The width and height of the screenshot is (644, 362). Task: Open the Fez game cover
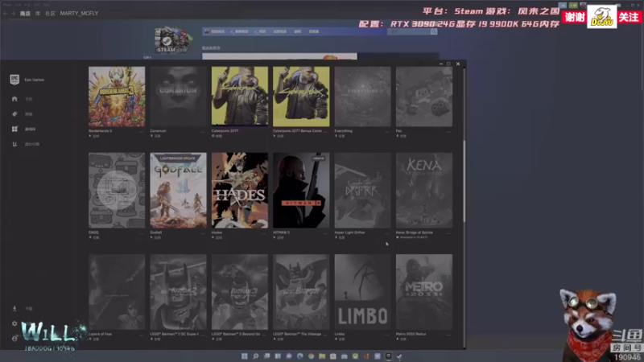click(x=424, y=97)
